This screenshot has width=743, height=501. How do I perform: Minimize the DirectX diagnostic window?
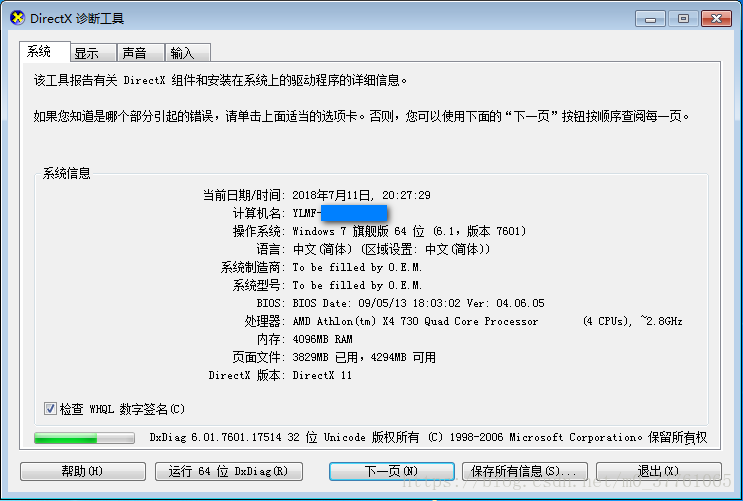pyautogui.click(x=651, y=19)
